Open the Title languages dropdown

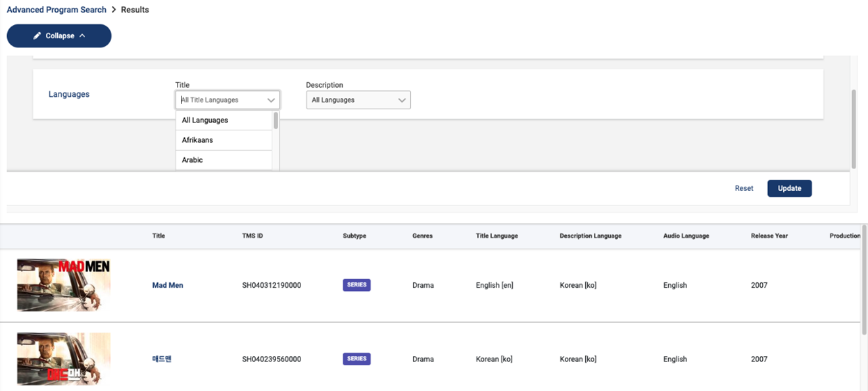click(x=228, y=100)
